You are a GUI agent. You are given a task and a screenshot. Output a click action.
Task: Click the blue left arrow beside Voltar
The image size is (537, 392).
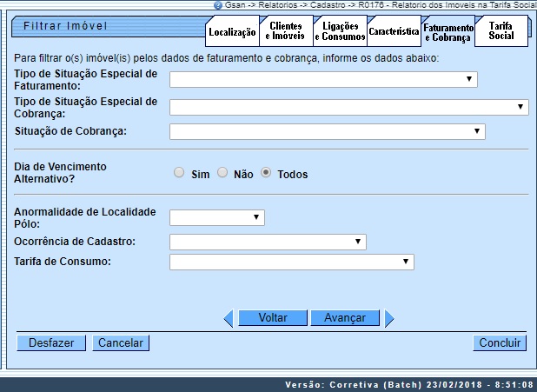(x=229, y=318)
